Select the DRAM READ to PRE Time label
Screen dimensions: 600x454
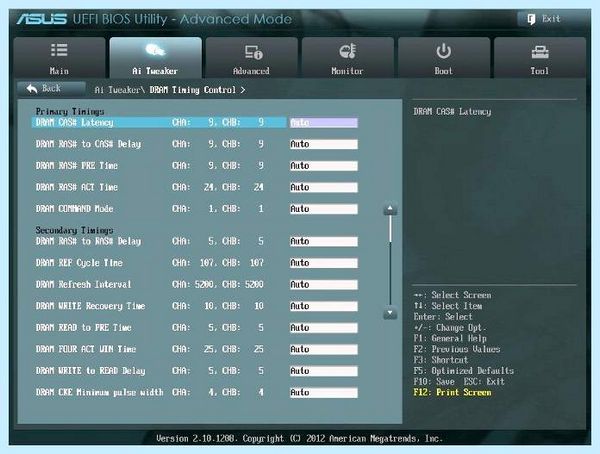(83, 328)
